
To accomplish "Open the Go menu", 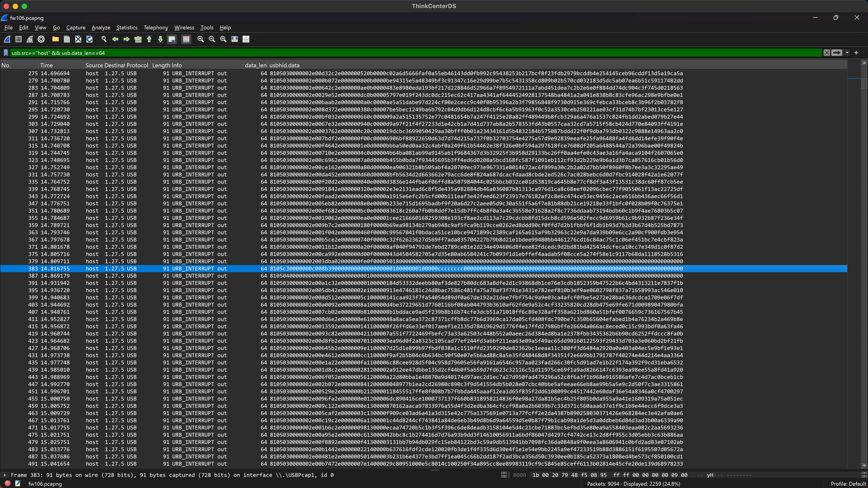I will coord(56,28).
